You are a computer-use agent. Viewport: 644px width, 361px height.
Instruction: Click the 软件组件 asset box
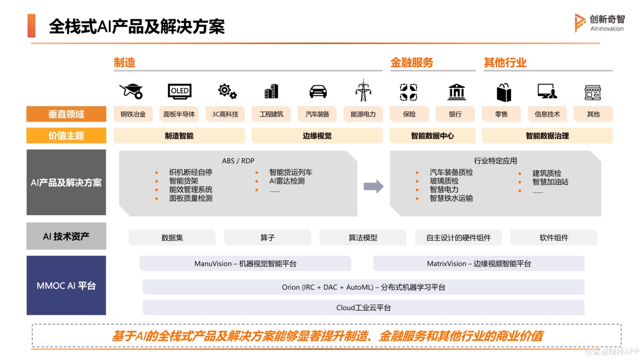pyautogui.click(x=554, y=238)
